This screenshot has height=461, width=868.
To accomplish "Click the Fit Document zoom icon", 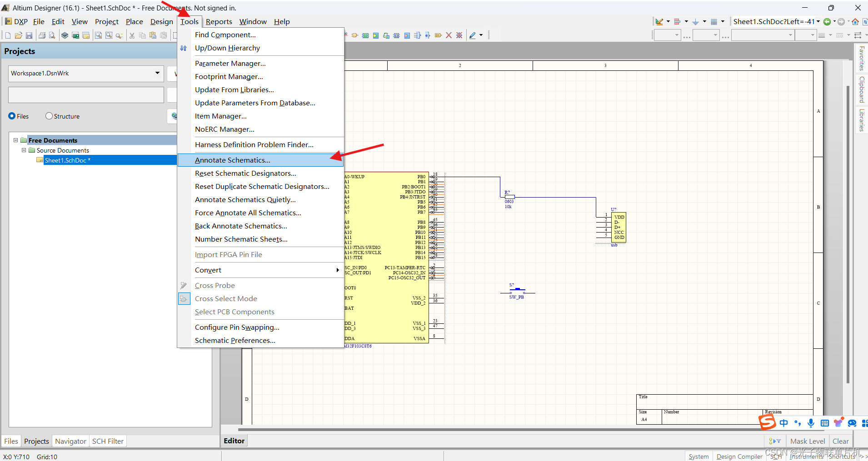I will (x=98, y=35).
